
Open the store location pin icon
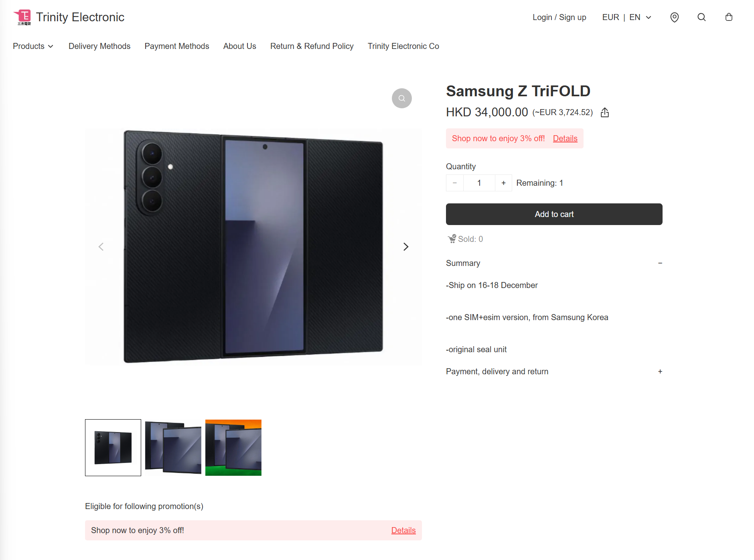pyautogui.click(x=675, y=17)
